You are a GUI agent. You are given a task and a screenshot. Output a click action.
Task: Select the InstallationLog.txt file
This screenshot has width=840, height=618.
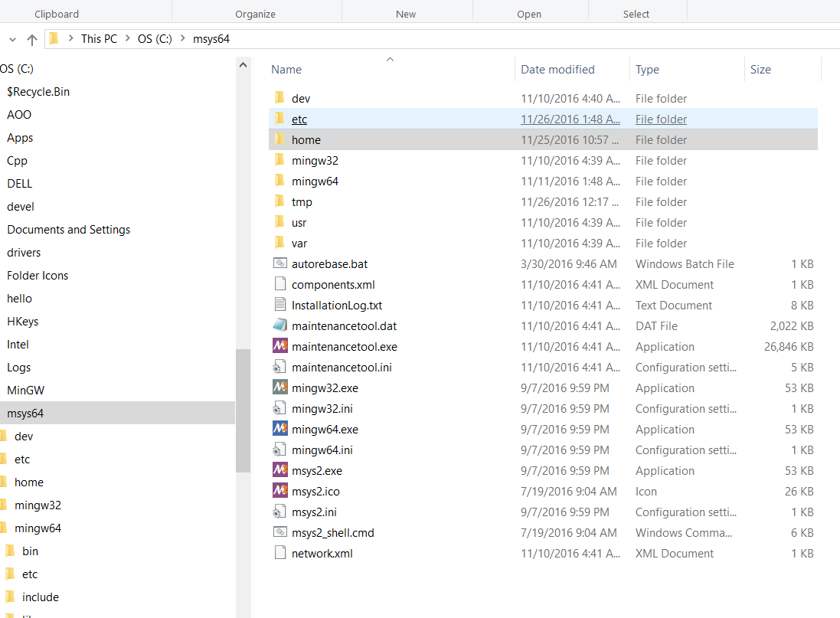pos(336,306)
